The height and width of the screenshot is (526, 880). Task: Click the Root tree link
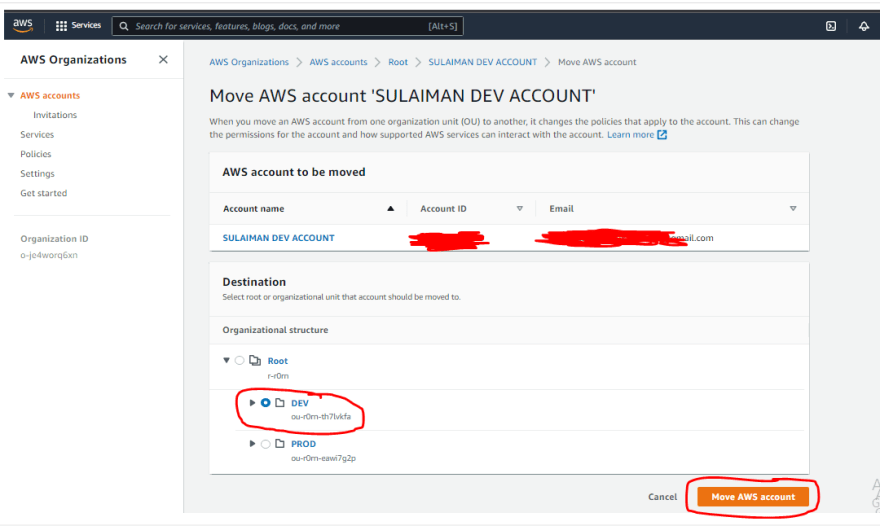click(277, 361)
